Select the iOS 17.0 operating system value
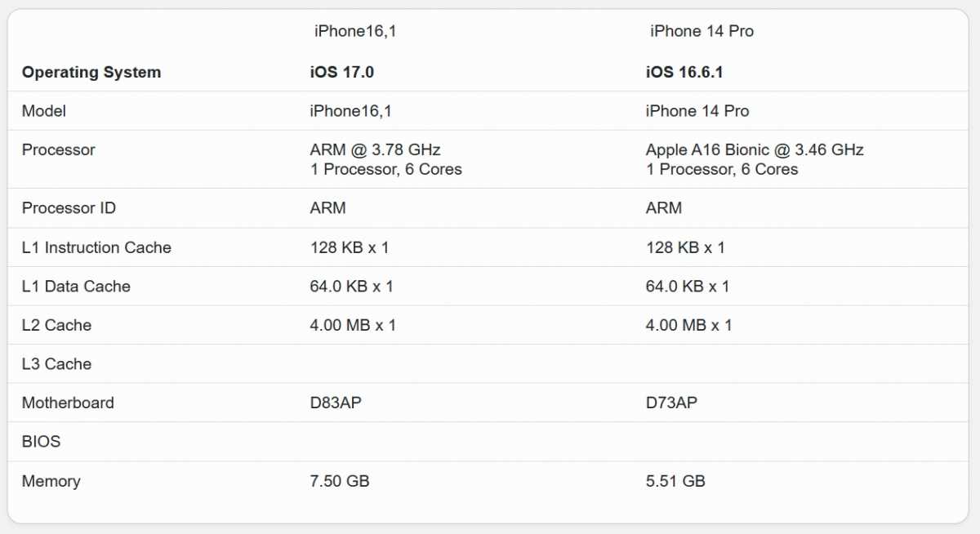The width and height of the screenshot is (980, 534). [342, 72]
